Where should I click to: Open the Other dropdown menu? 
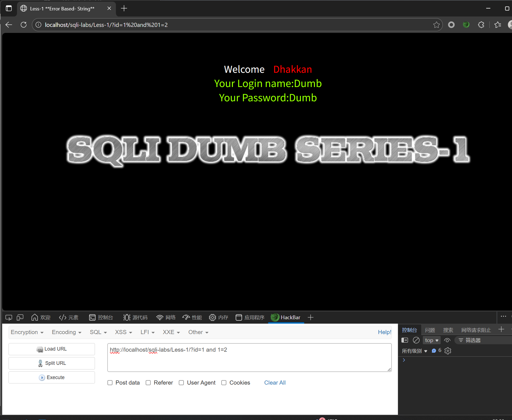pos(198,332)
